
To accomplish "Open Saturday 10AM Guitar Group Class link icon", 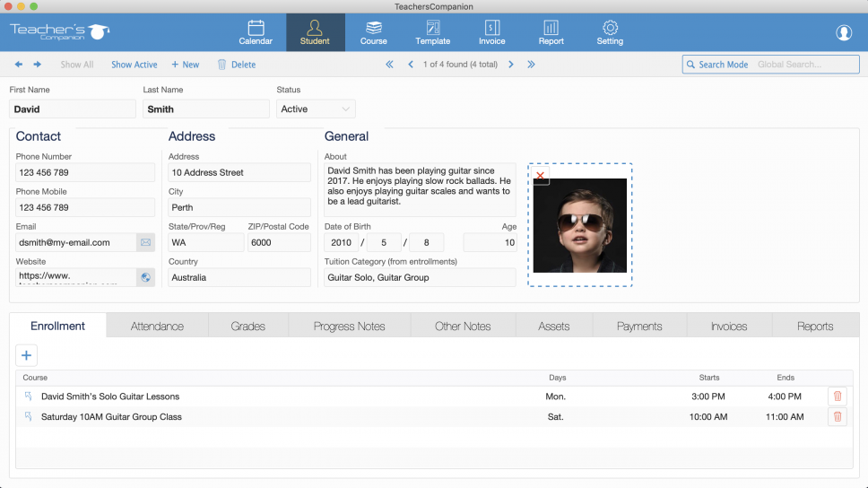I will (28, 416).
